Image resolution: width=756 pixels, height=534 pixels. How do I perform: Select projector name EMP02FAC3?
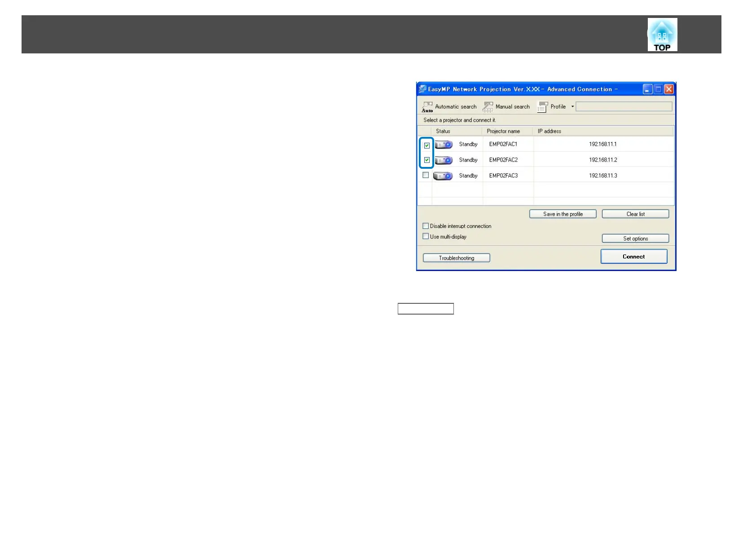[503, 175]
